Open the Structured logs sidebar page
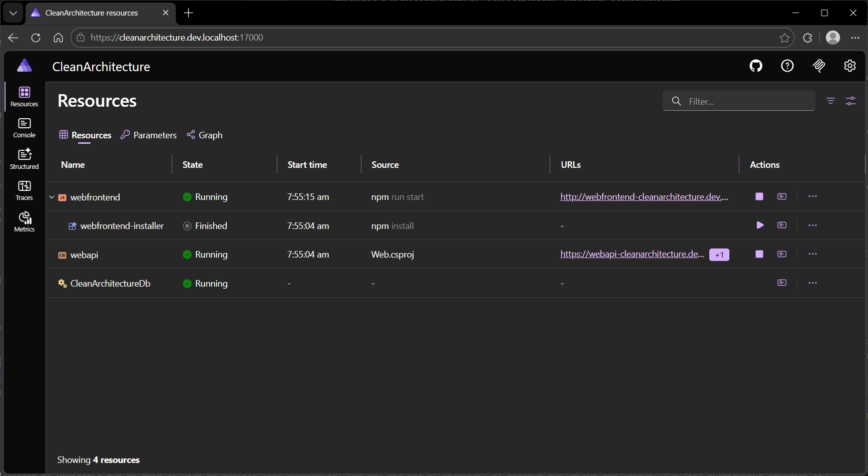This screenshot has height=476, width=868. tap(24, 158)
